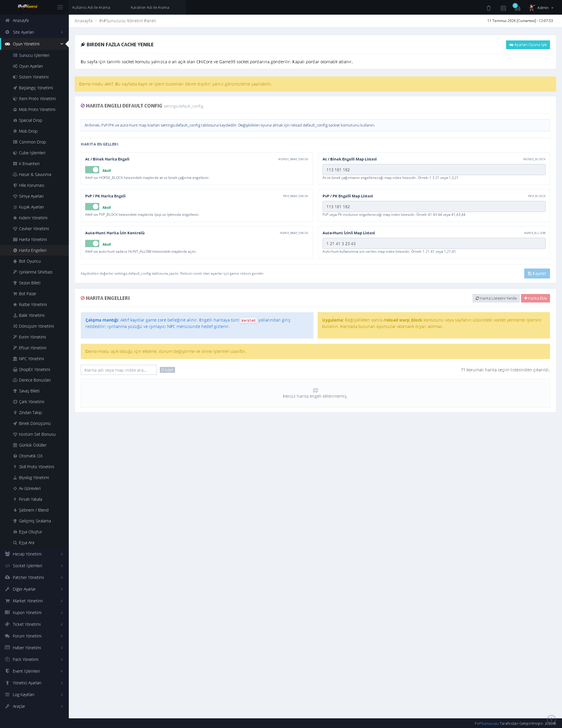Viewport: 562px width, 728px height.
Task: Expand Site Ayarları sidebar section
Action: [x=34, y=32]
